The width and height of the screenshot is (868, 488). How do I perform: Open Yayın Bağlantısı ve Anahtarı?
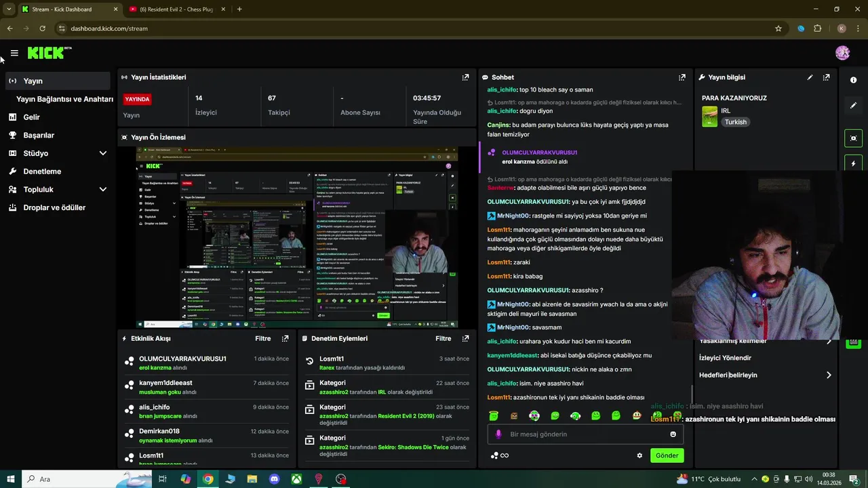[64, 99]
